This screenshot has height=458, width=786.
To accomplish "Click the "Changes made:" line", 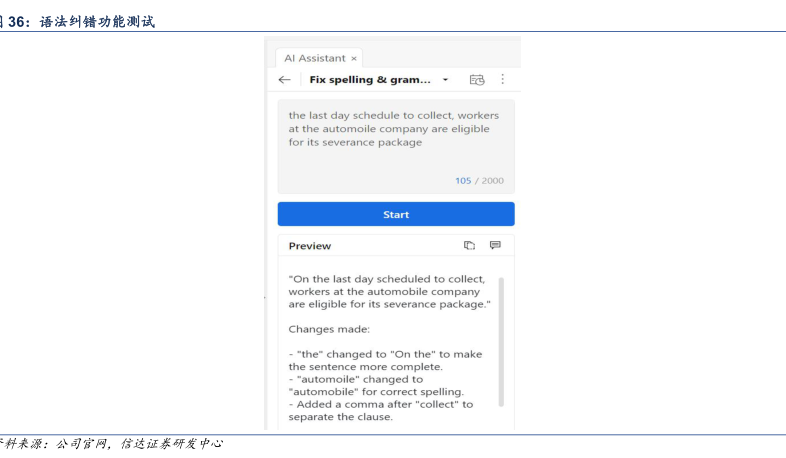I will pos(329,329).
